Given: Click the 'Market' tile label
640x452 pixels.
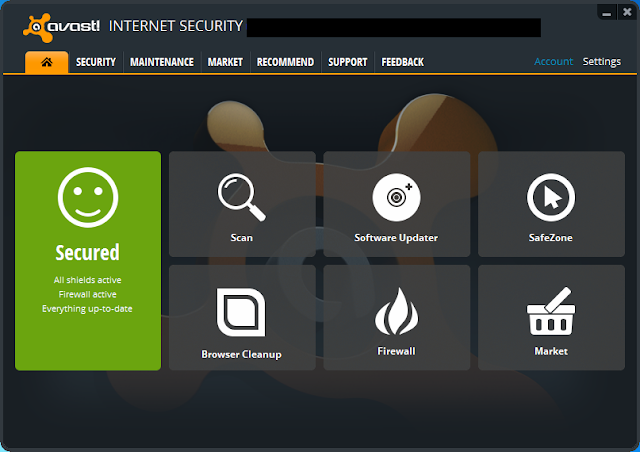Looking at the screenshot, I should pos(551,351).
